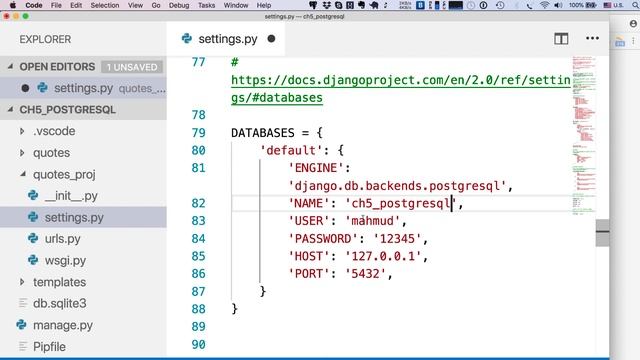This screenshot has width=640, height=360.
Task: Open volume control in menu bar
Action: pyautogui.click(x=558, y=5)
